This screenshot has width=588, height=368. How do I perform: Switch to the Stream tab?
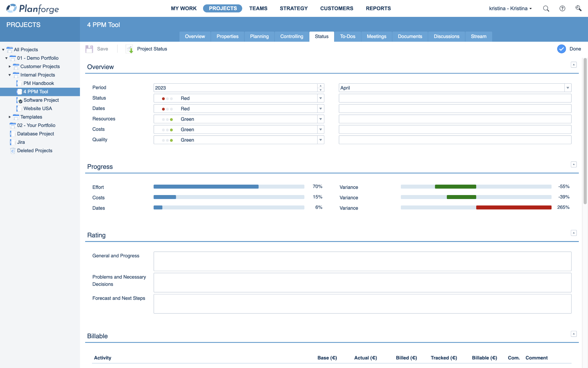pos(478,36)
